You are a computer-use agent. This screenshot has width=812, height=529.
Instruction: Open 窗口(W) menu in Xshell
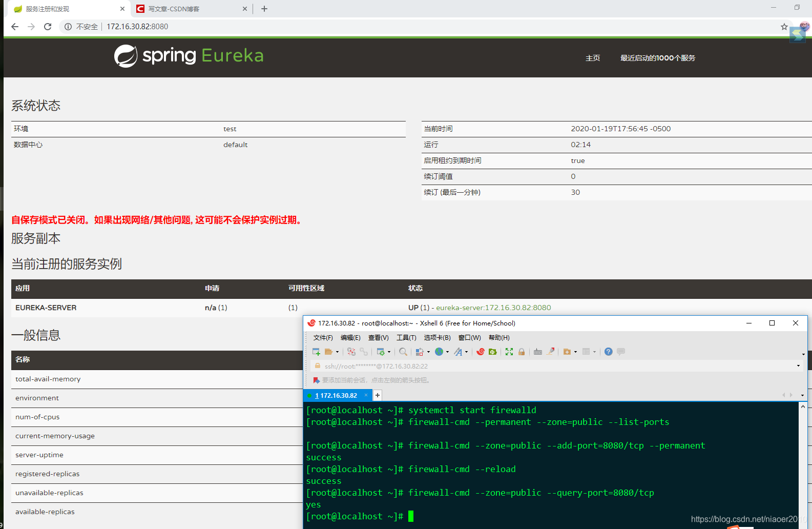469,338
